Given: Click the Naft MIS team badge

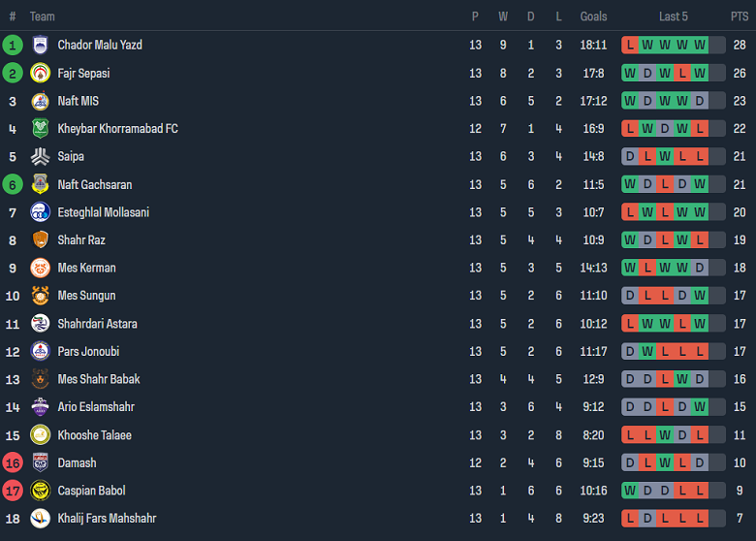Looking at the screenshot, I should (x=40, y=101).
